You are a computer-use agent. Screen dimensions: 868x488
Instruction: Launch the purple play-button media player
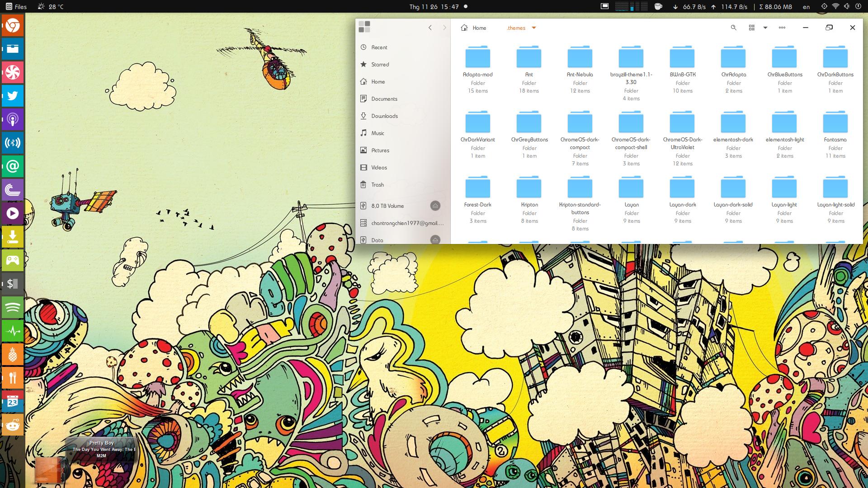pos(13,213)
